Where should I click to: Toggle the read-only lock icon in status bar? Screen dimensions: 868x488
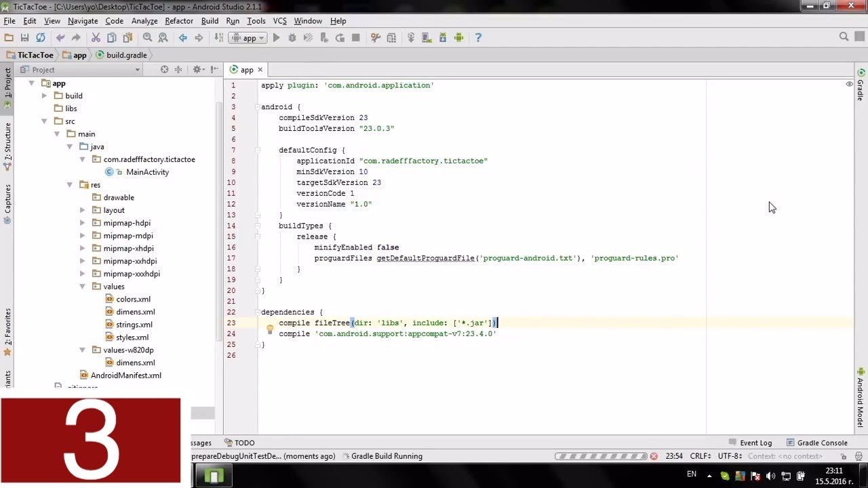click(x=843, y=456)
